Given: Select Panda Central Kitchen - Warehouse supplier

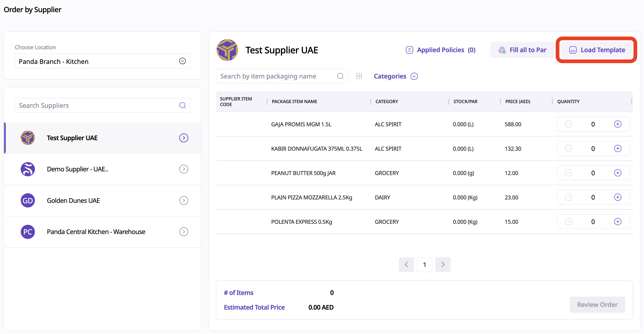Looking at the screenshot, I should click(x=96, y=232).
